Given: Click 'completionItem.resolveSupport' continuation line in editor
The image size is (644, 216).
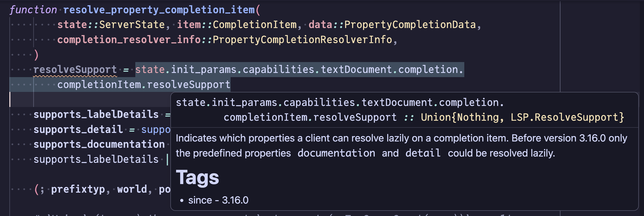Looking at the screenshot, I should coord(144,85).
